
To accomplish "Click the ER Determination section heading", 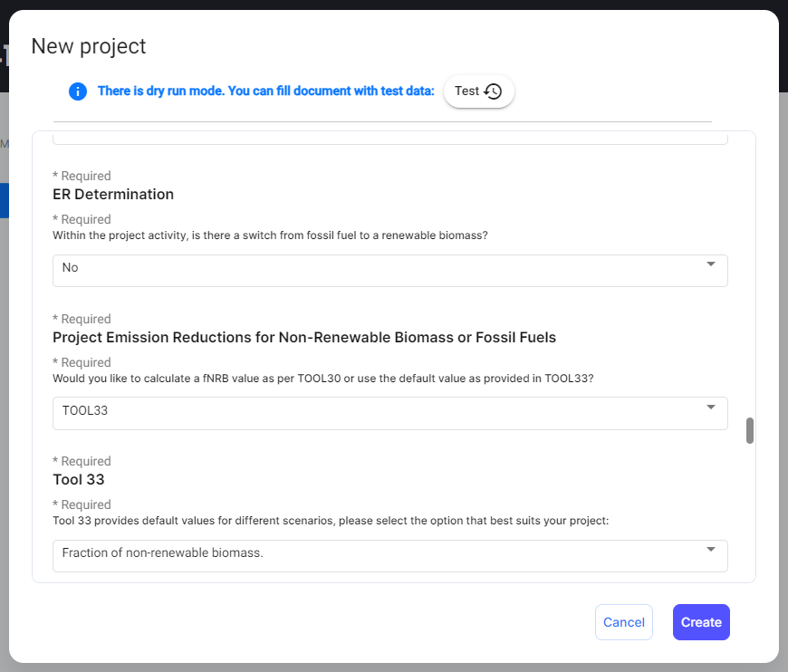I will [113, 195].
